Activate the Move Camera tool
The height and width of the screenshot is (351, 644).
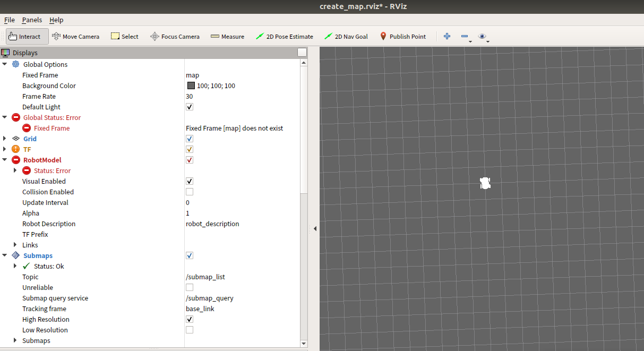point(75,37)
